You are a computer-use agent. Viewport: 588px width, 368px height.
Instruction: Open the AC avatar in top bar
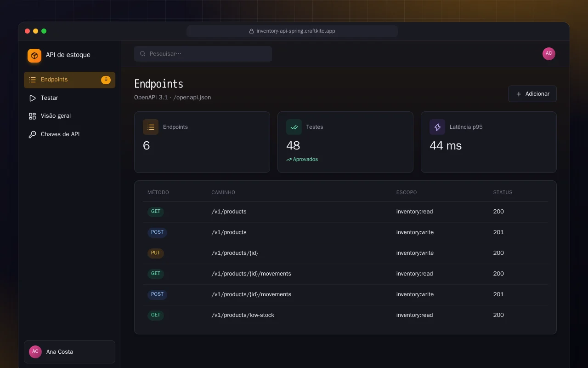[549, 54]
